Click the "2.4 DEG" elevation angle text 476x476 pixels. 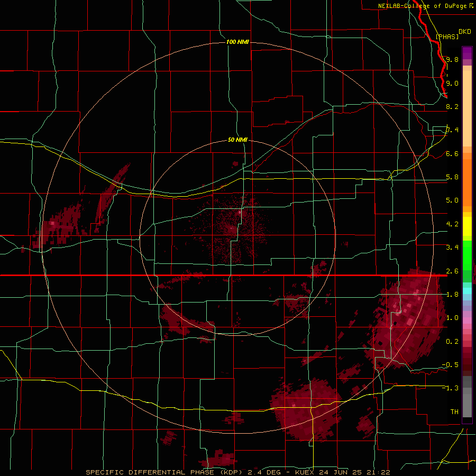264,472
